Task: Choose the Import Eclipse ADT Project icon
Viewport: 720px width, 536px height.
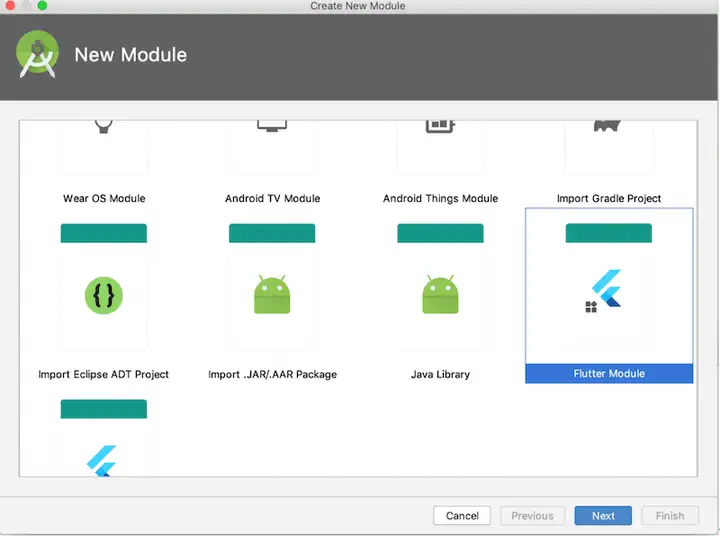Action: coord(104,296)
